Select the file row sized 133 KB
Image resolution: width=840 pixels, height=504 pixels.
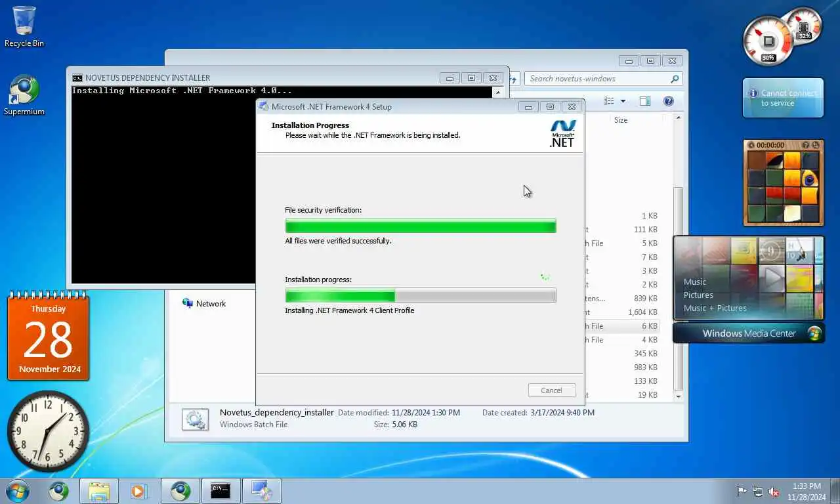(x=622, y=381)
